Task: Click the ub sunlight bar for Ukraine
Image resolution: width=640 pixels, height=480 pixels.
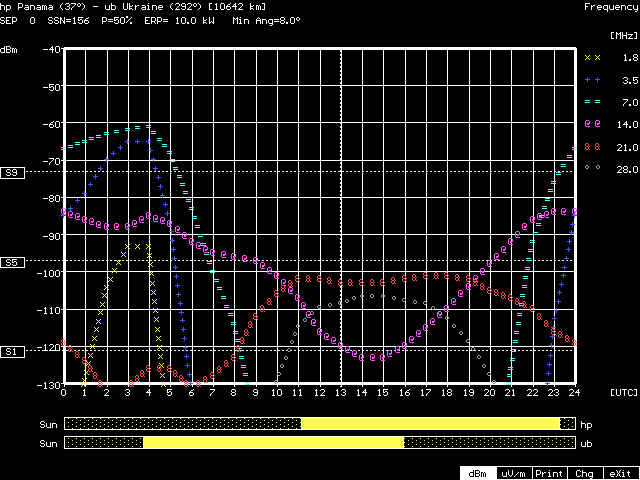Action: [x=320, y=442]
